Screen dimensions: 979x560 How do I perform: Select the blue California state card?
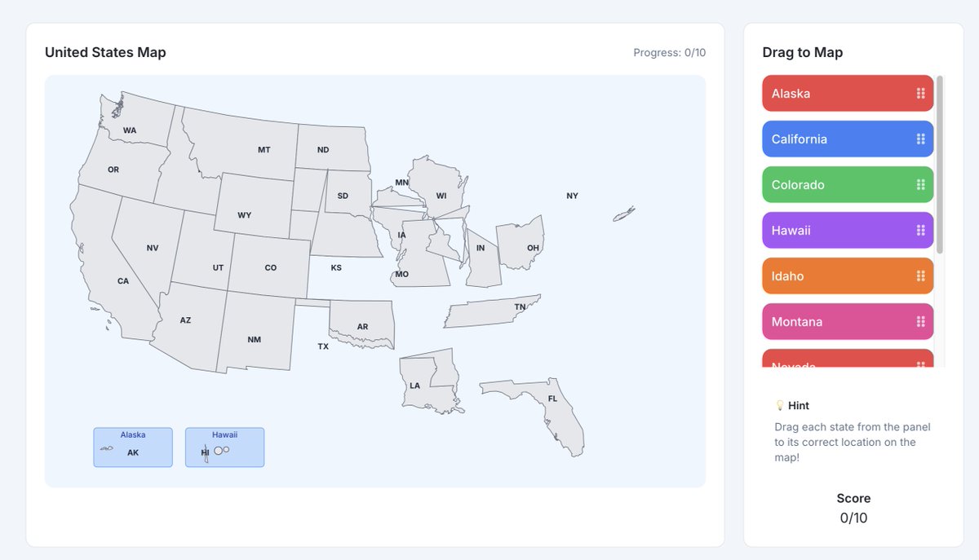tap(848, 139)
